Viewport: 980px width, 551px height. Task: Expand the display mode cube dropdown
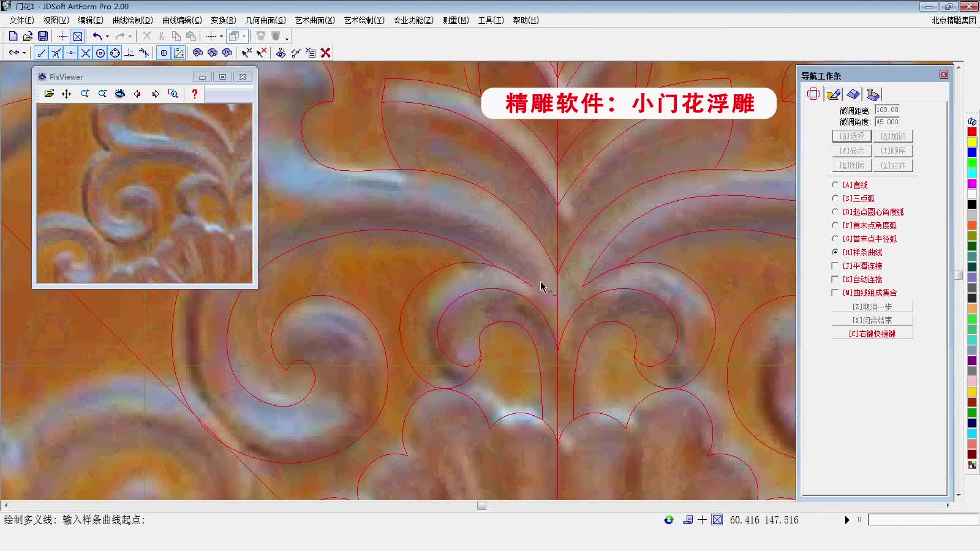[244, 36]
